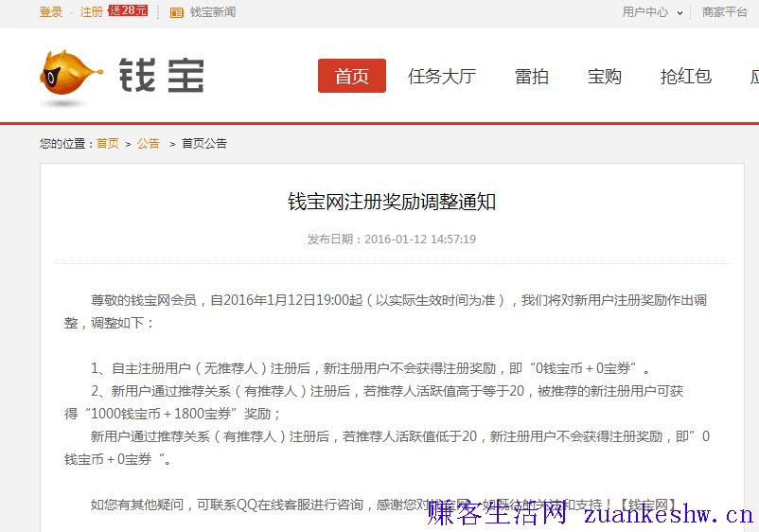The image size is (759, 532).
Task: Click item 1 about 自主注册用户
Action: coord(370,368)
